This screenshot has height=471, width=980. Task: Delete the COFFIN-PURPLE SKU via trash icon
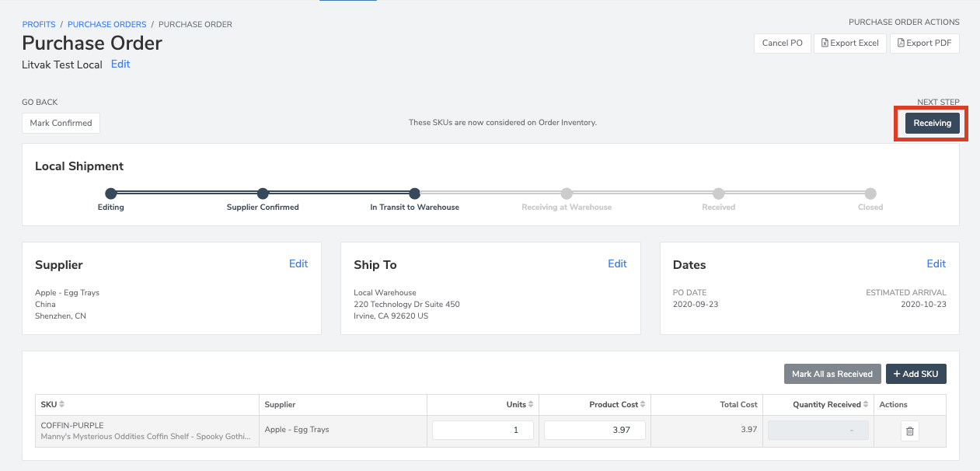pos(909,430)
